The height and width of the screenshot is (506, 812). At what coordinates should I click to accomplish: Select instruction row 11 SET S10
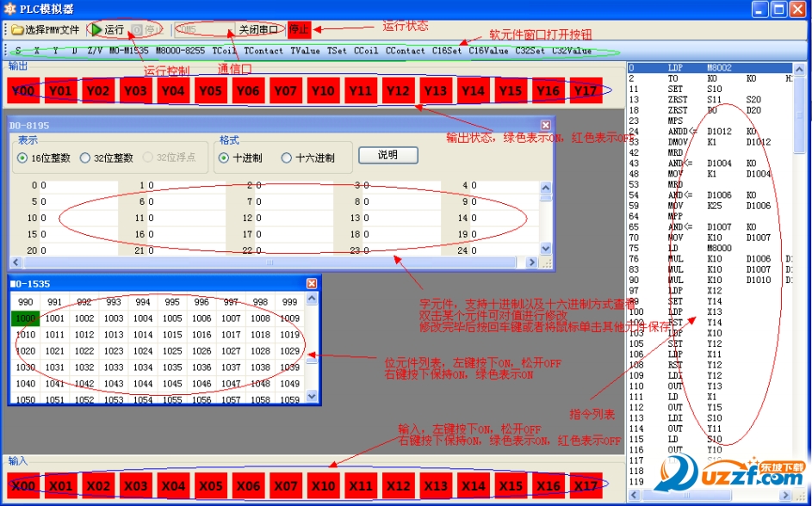pos(710,89)
